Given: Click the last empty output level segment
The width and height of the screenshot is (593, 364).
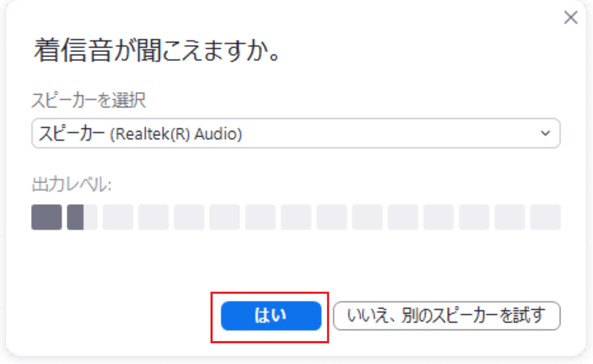Looking at the screenshot, I should 545,217.
